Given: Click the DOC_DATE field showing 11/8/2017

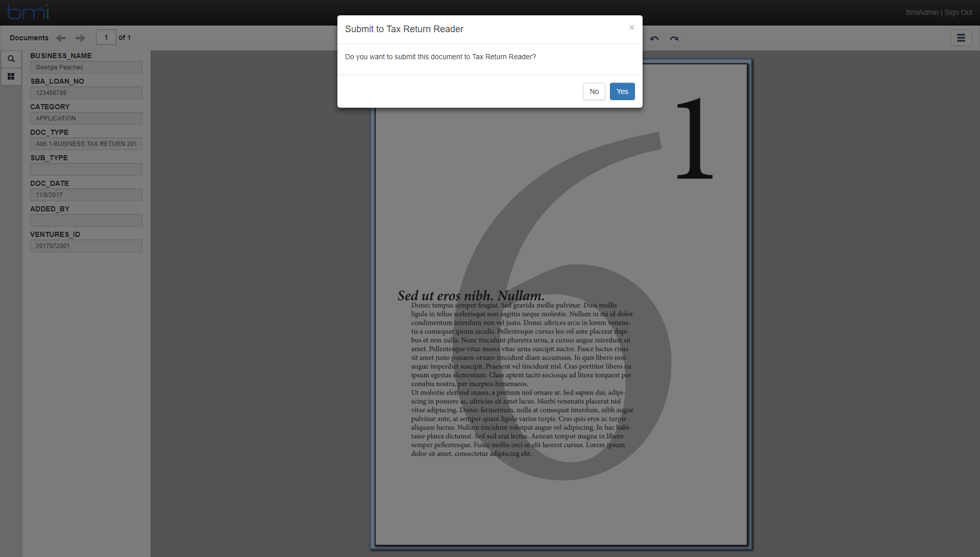Looking at the screenshot, I should (86, 195).
